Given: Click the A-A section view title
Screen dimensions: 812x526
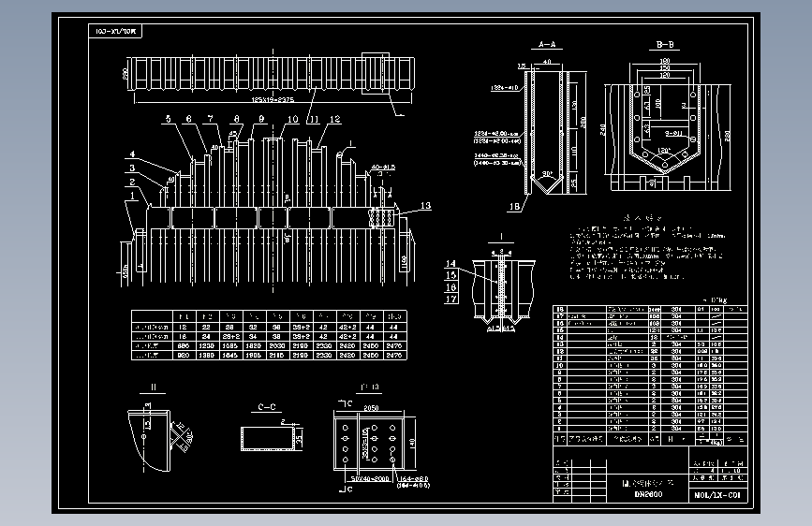Looking at the screenshot, I should click(x=547, y=45).
